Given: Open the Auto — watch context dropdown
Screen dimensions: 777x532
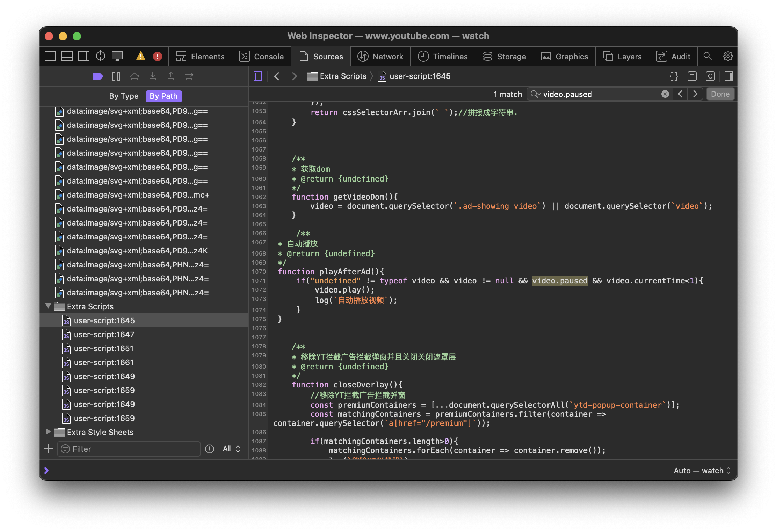Looking at the screenshot, I should (702, 471).
